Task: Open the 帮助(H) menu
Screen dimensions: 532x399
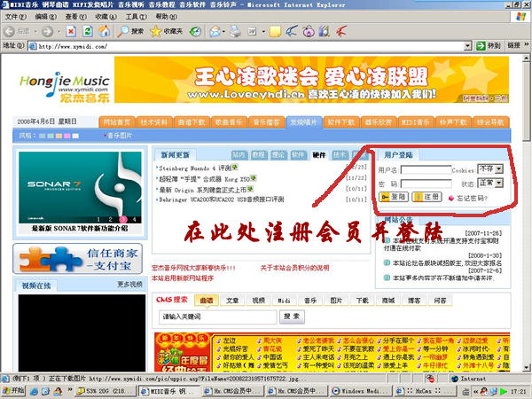Action: click(167, 17)
